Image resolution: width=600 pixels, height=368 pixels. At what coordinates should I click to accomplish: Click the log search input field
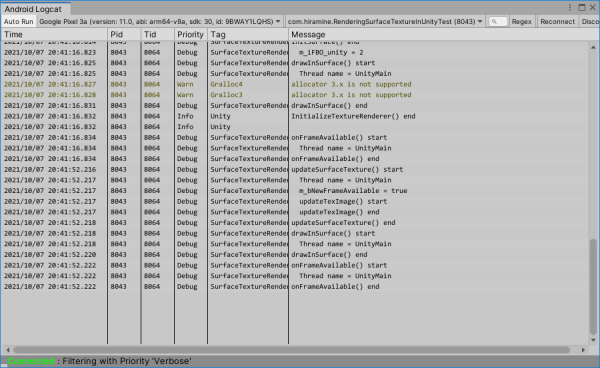point(498,21)
